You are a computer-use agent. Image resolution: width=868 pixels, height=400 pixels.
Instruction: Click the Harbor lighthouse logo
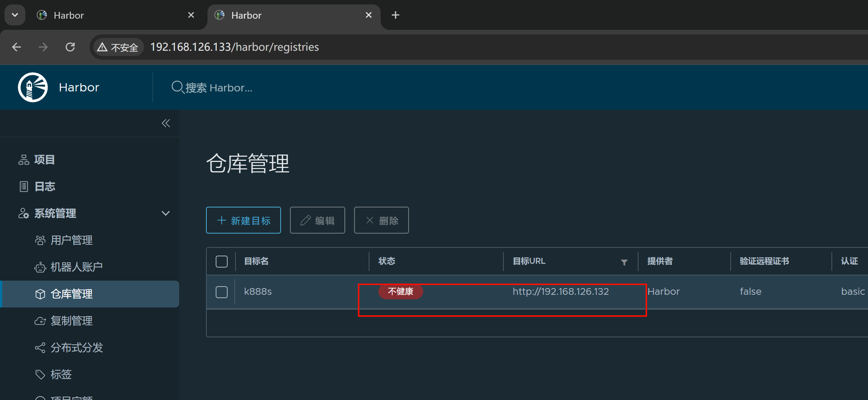pos(33,87)
